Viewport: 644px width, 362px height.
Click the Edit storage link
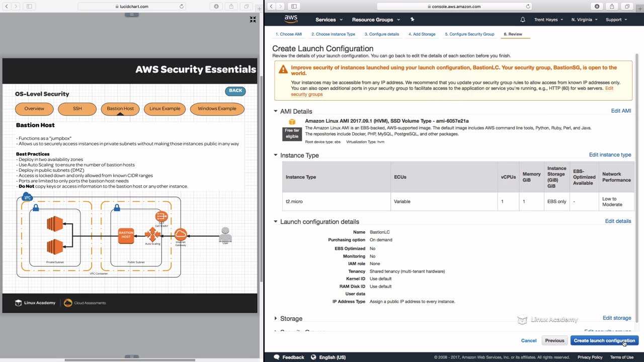tap(617, 318)
